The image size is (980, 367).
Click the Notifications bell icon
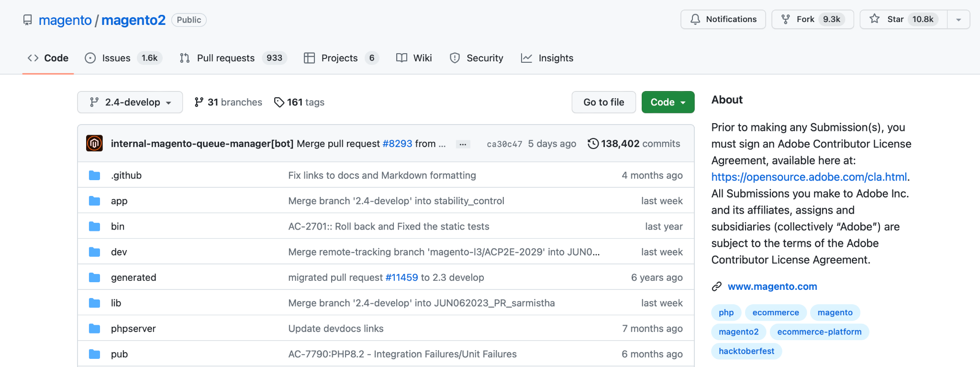pos(695,19)
